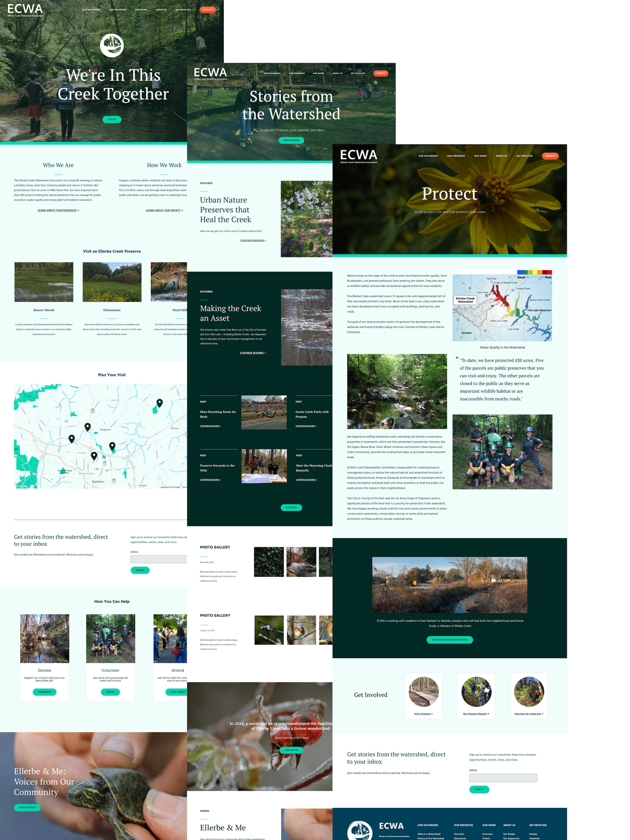The height and width of the screenshot is (840, 630).
Task: Continue reading Making the Creek an Asset
Action: click(x=253, y=353)
